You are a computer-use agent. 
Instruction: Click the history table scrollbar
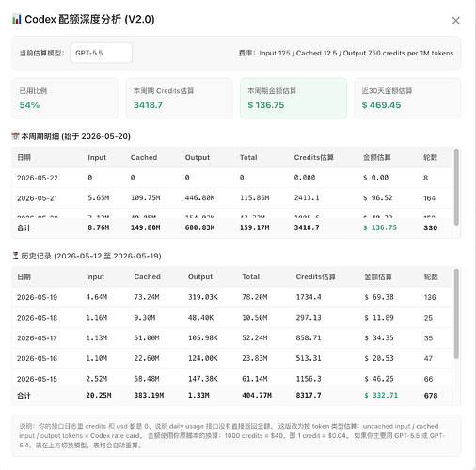tap(456, 313)
